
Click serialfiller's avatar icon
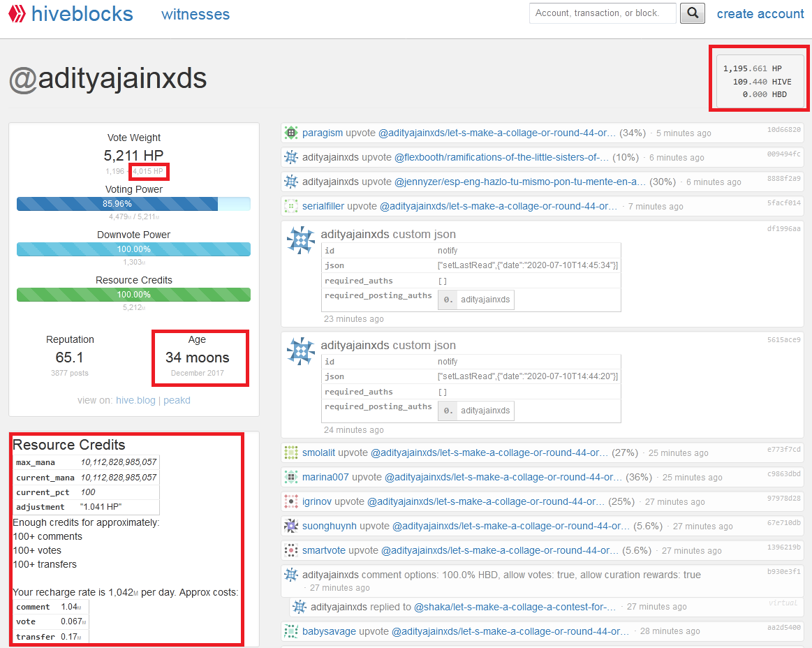click(x=290, y=205)
